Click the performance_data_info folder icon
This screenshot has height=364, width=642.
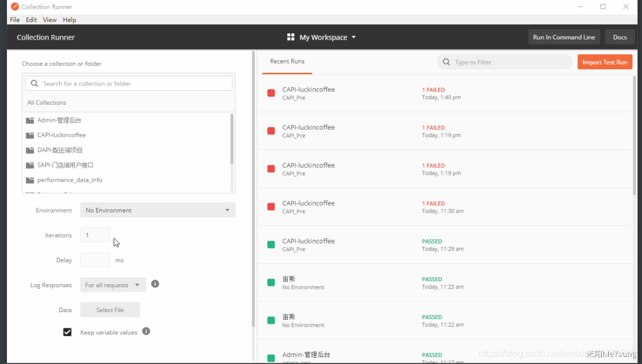click(30, 180)
